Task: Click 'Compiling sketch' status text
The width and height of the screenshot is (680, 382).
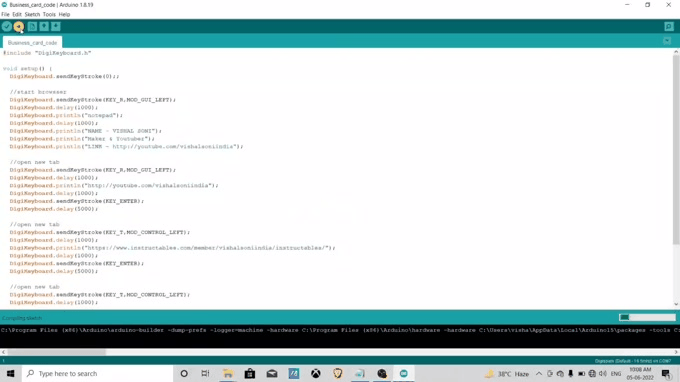Action: tap(22, 318)
